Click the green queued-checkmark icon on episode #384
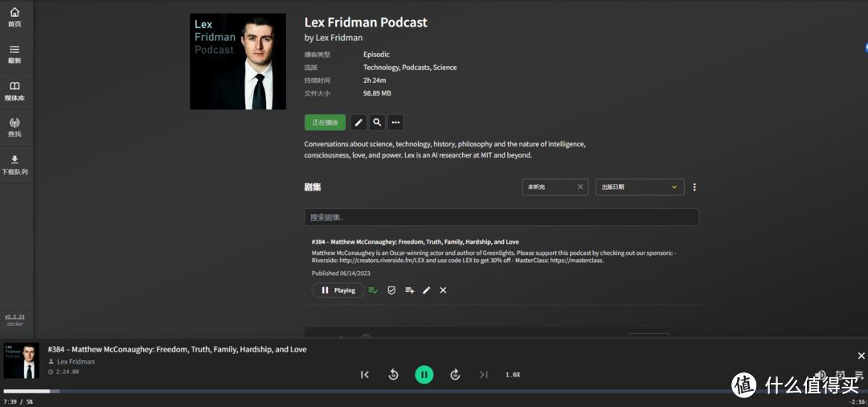 [373, 290]
